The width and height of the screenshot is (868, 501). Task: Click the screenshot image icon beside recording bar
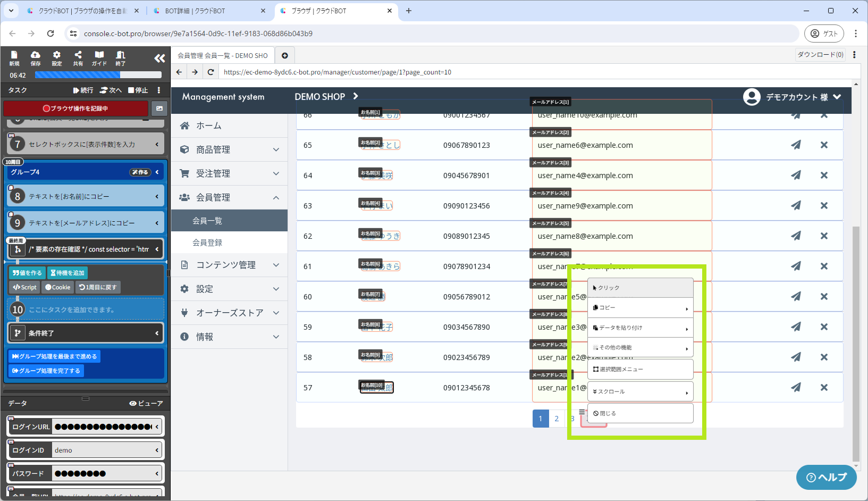click(x=159, y=108)
